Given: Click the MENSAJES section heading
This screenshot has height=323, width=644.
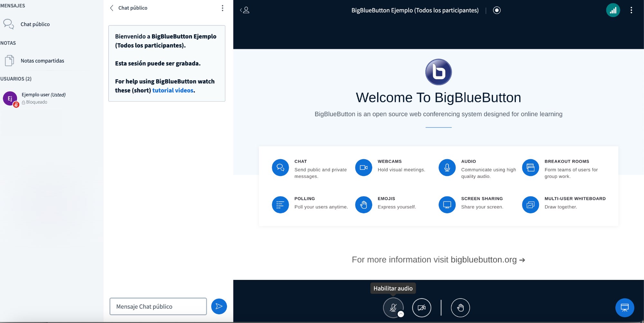Looking at the screenshot, I should [13, 6].
